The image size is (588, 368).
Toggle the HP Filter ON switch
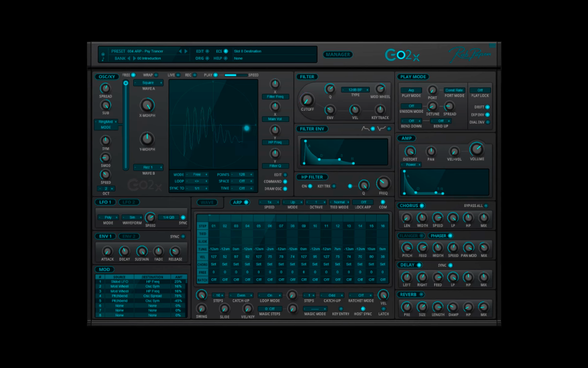coord(310,186)
